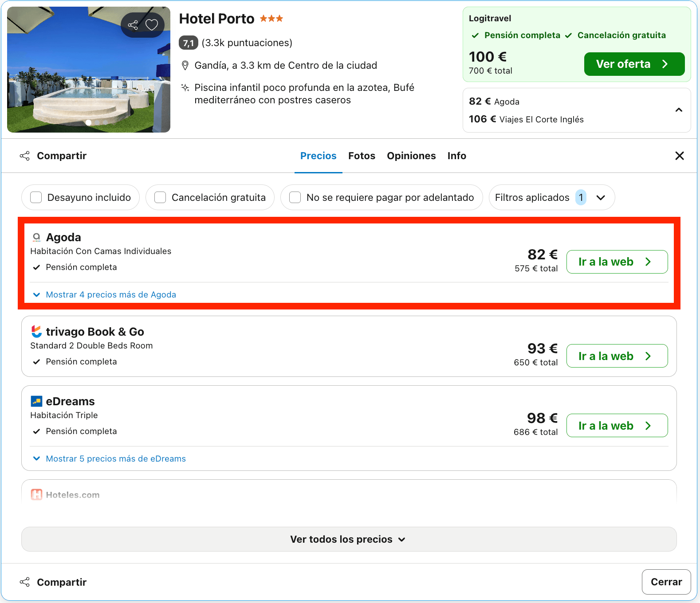
Task: Switch to the Precios tab
Action: (x=319, y=156)
